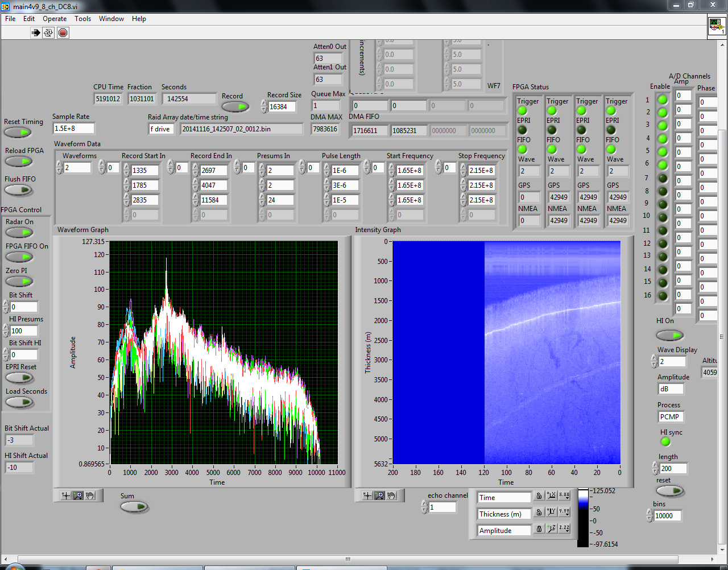Select the Waveform Graph zoom tool
Screen dimensions: 728x570
[78, 495]
